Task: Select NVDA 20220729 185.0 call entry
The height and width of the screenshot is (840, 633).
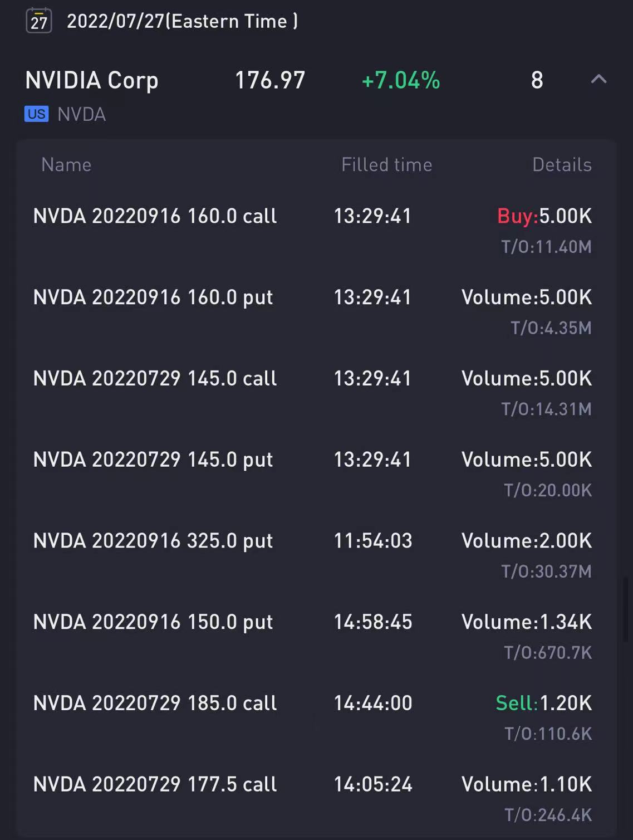Action: coord(316,718)
